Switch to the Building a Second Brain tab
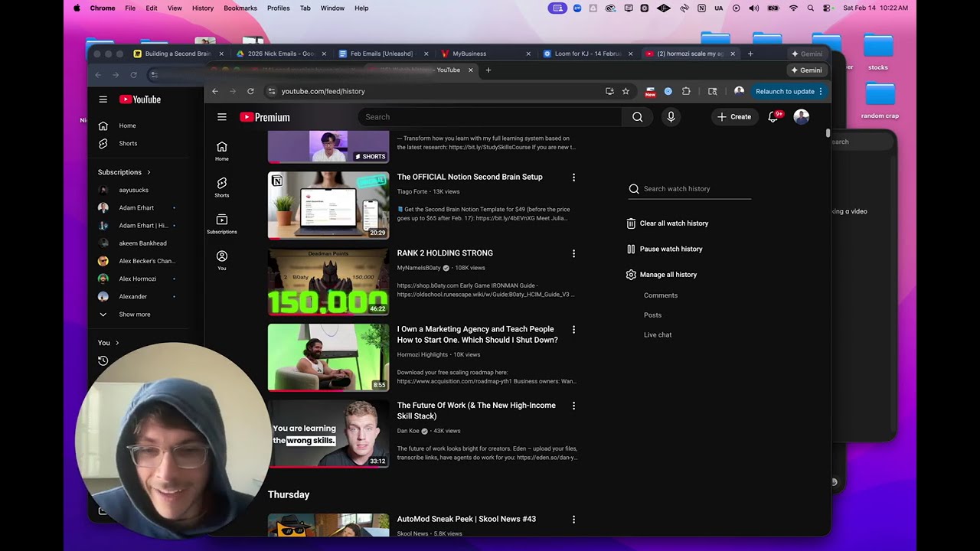 coord(178,54)
